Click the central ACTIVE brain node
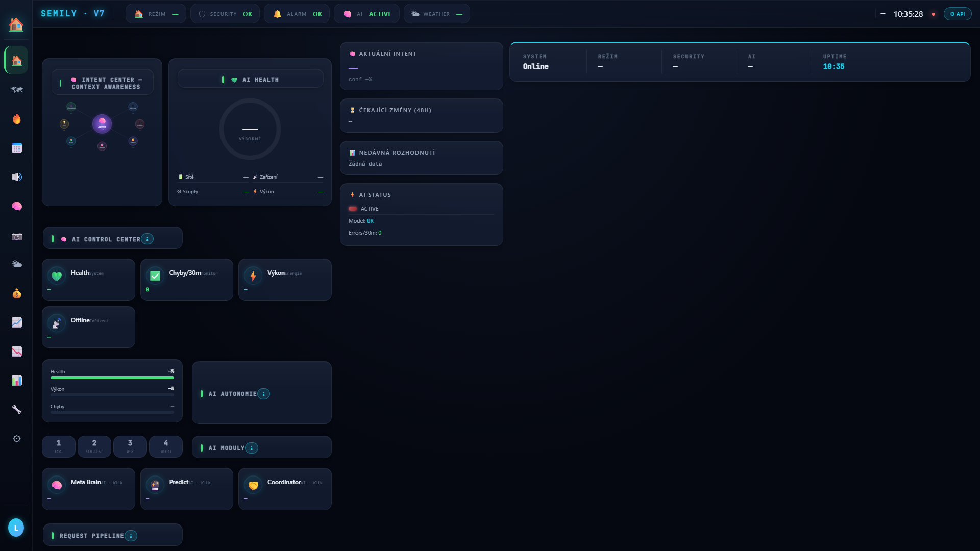The width and height of the screenshot is (980, 551). tap(102, 124)
